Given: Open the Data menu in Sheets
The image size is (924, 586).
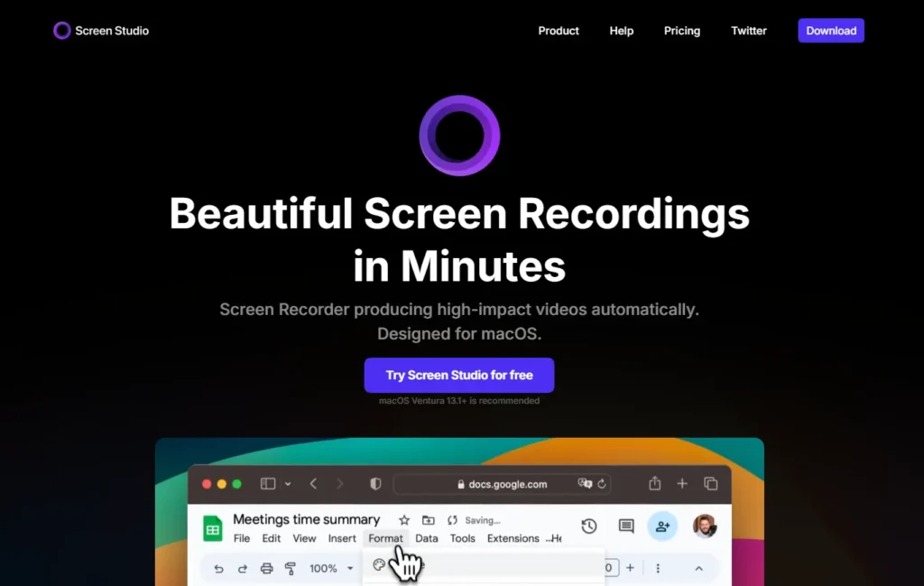Looking at the screenshot, I should [x=427, y=538].
